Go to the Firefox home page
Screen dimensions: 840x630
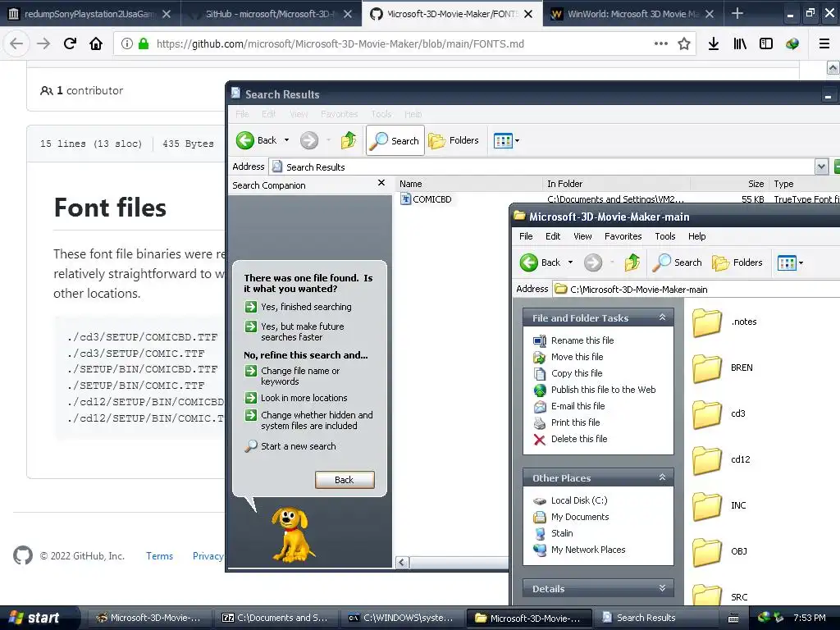[96, 44]
